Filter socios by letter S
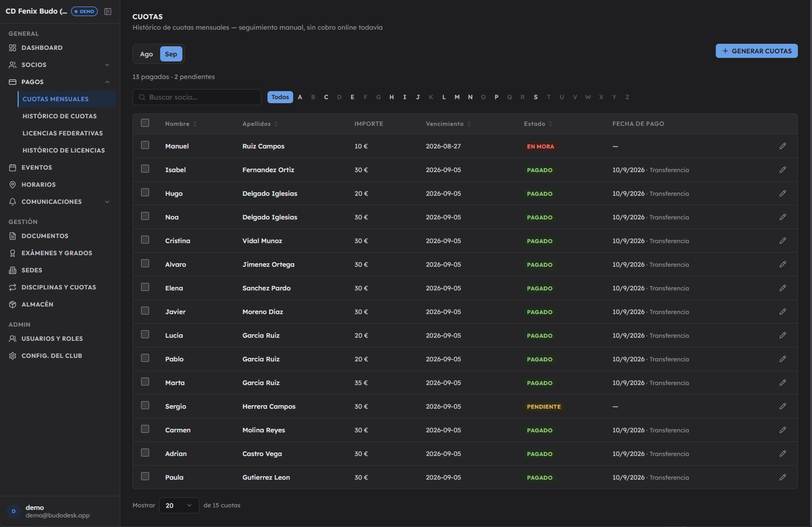This screenshot has width=812, height=527. pos(535,97)
